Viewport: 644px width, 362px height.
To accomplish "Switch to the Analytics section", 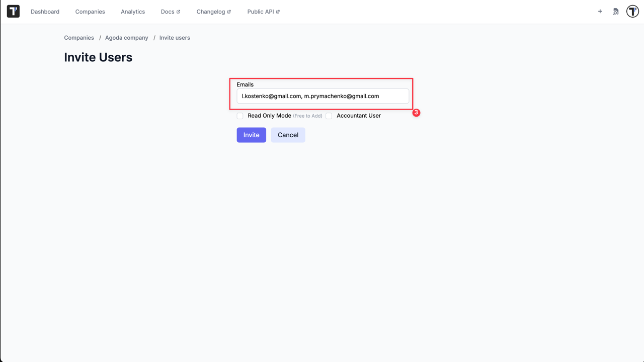I will click(132, 12).
